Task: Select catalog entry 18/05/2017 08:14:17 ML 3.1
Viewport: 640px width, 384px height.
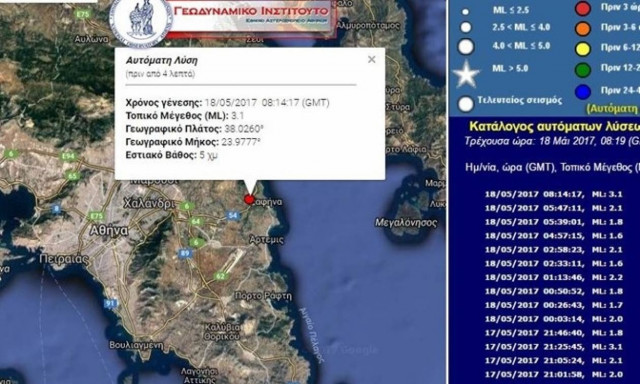Action: point(553,194)
